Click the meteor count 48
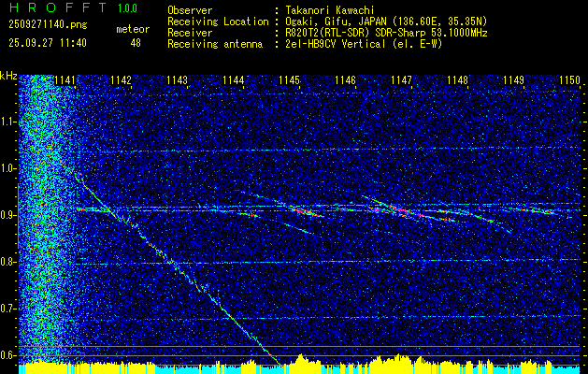 tap(136, 43)
